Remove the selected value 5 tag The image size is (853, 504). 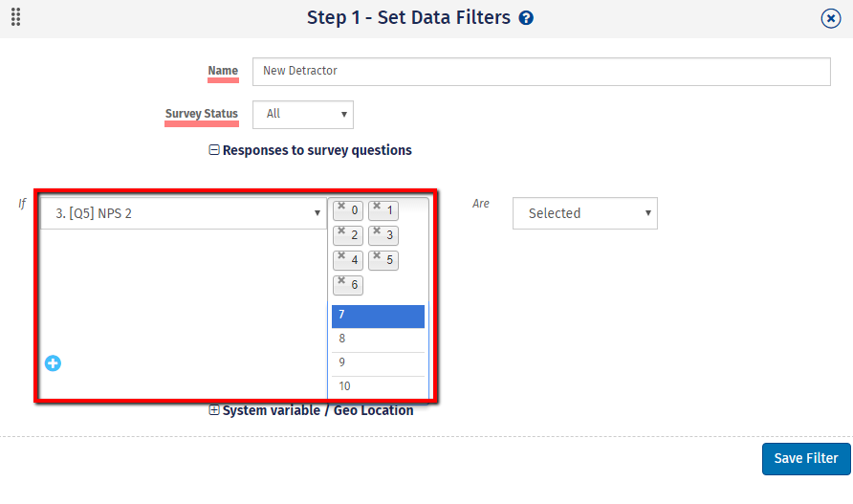[377, 255]
